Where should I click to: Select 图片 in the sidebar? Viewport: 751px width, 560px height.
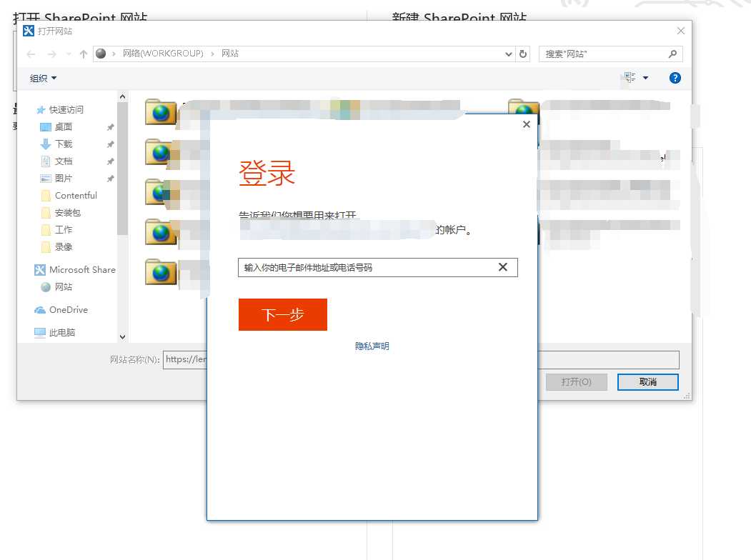pyautogui.click(x=63, y=179)
